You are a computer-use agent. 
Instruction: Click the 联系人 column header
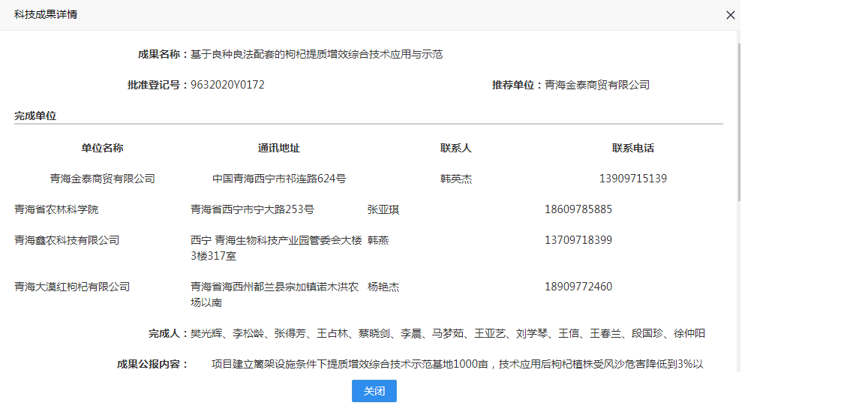[455, 148]
